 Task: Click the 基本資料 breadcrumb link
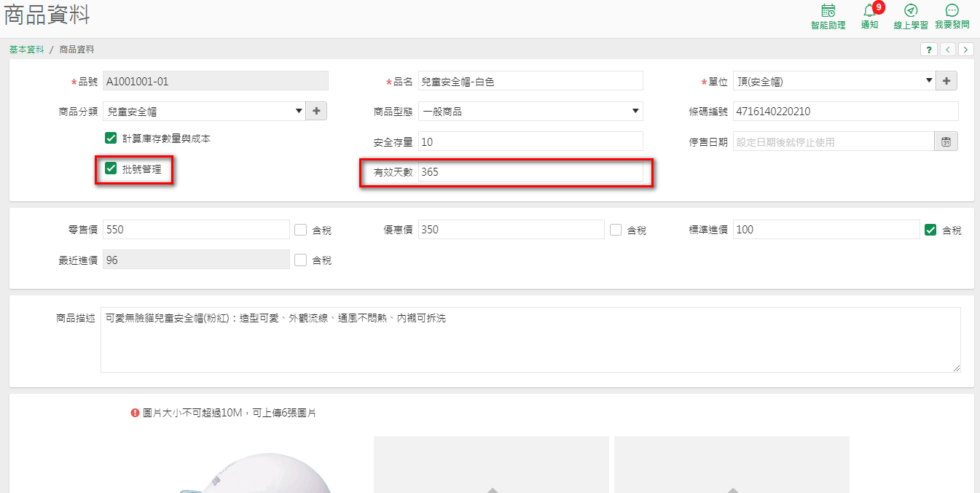coord(26,50)
